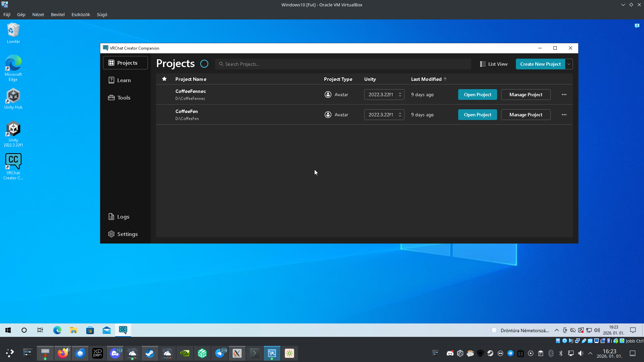The image size is (644, 362).
Task: Open Unity version selector for CoffeeFen
Action: pyautogui.click(x=384, y=115)
